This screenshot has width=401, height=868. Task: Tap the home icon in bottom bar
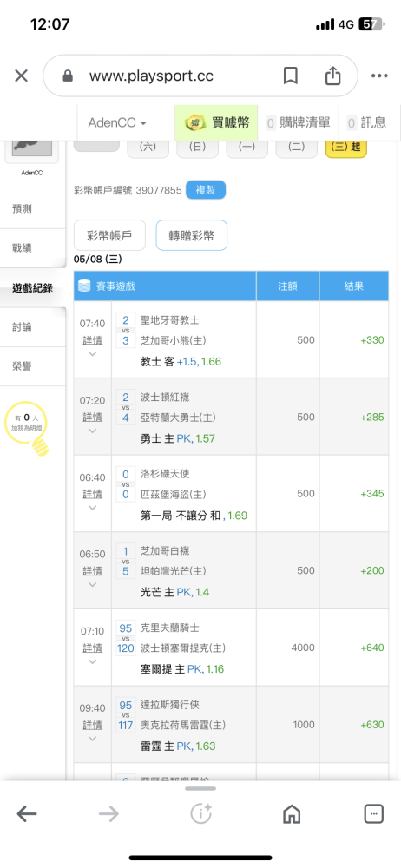pos(292,813)
